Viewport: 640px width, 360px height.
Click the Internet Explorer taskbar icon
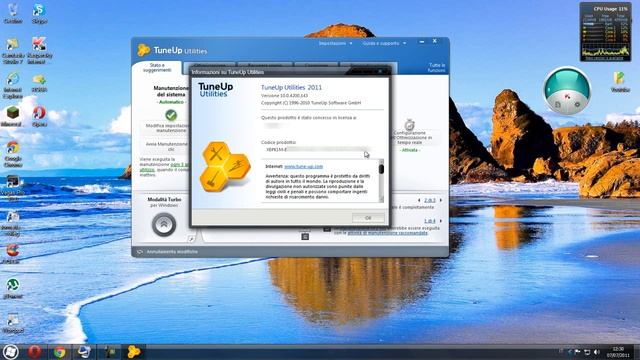coord(84,351)
